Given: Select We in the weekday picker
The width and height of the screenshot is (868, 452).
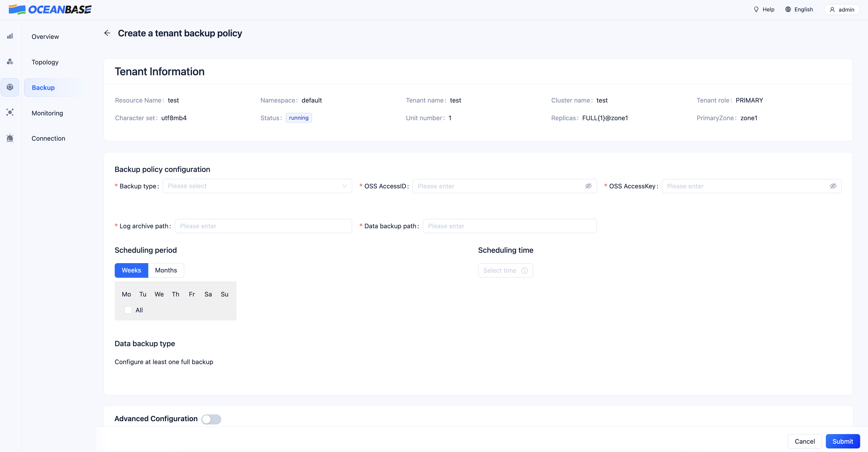Looking at the screenshot, I should point(159,294).
